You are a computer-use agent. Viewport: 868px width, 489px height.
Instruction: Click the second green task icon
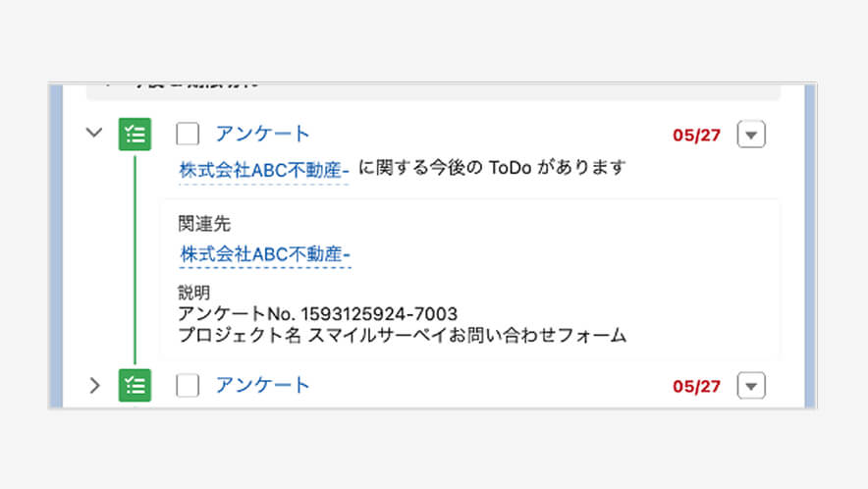click(135, 385)
